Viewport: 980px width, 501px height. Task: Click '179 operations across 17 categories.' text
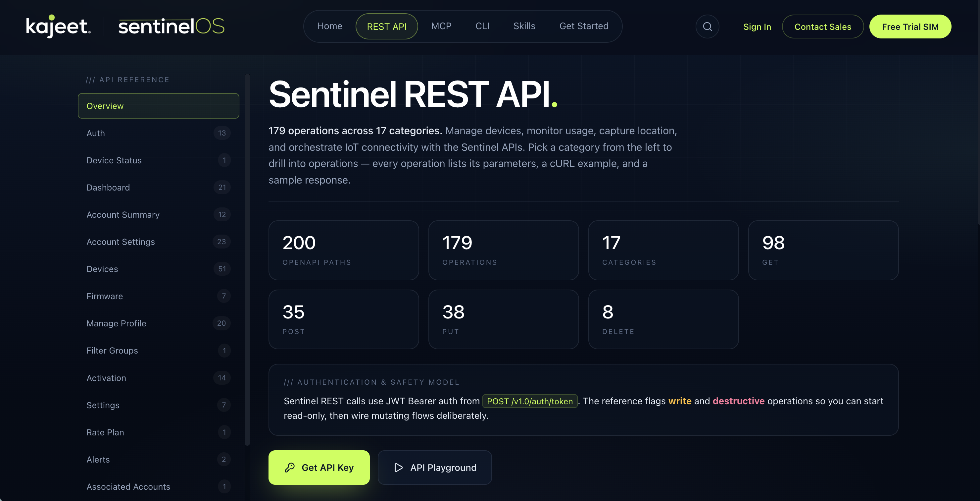[355, 131]
